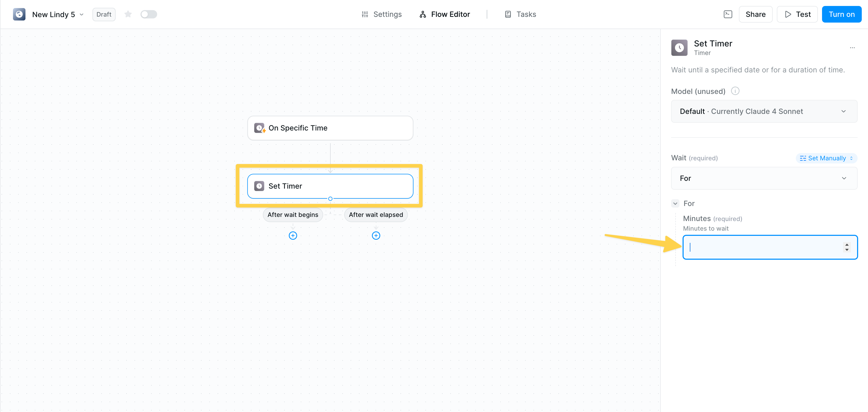Screen dimensions: 868x412
Task: Click the Test button
Action: click(797, 14)
